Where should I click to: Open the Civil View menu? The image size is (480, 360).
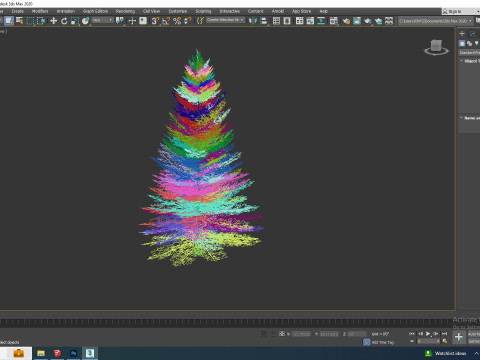click(151, 11)
